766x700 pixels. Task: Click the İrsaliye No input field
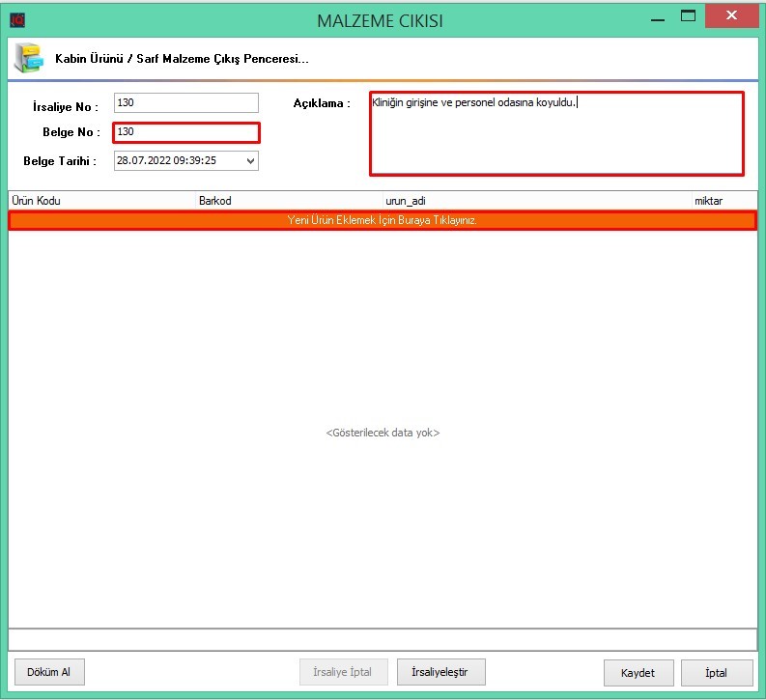[185, 103]
